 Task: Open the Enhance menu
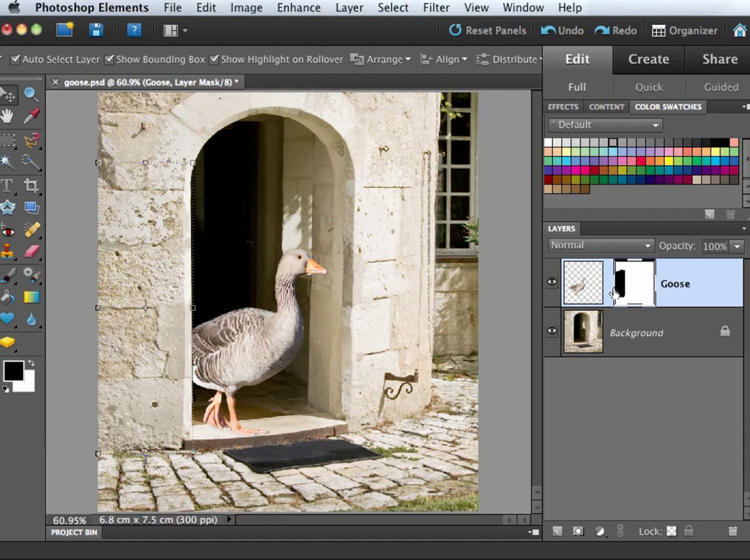coord(298,7)
